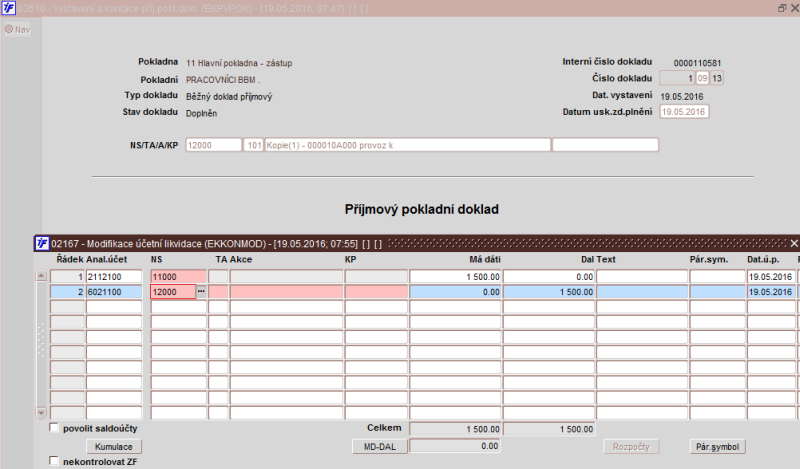800x469 pixels.
Task: Click the Stav dokladu value Doplněn
Action: pyautogui.click(x=201, y=113)
